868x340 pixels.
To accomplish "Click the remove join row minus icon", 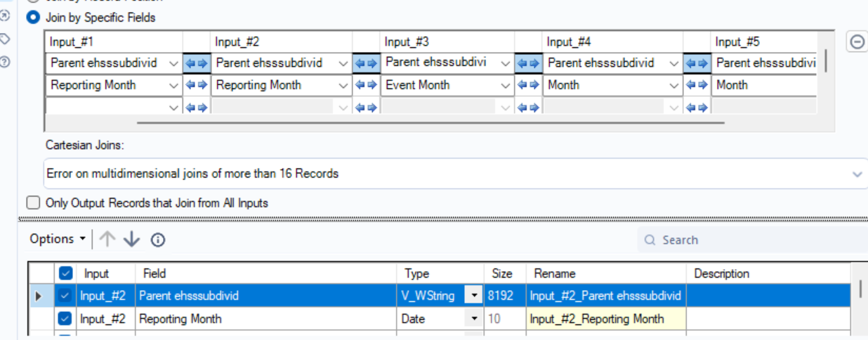I will coord(857,41).
